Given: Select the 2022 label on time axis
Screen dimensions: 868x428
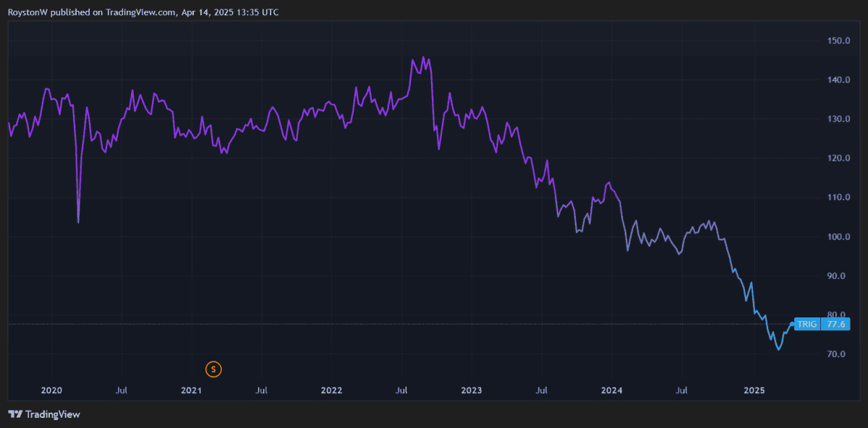Looking at the screenshot, I should 331,390.
